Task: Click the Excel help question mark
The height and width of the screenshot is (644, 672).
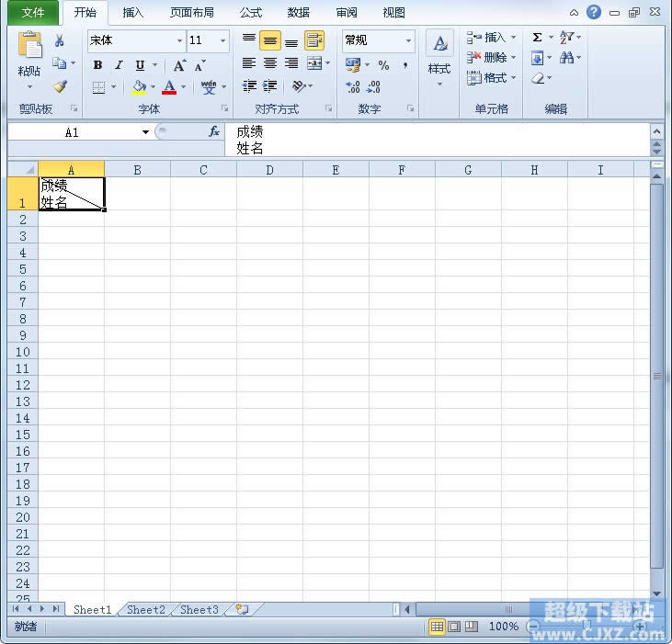Action: [594, 12]
